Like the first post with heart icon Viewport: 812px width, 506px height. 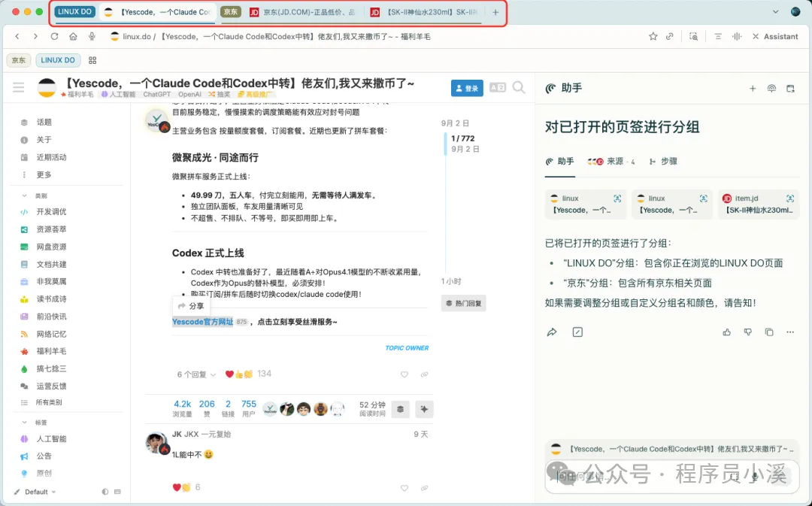tap(404, 374)
